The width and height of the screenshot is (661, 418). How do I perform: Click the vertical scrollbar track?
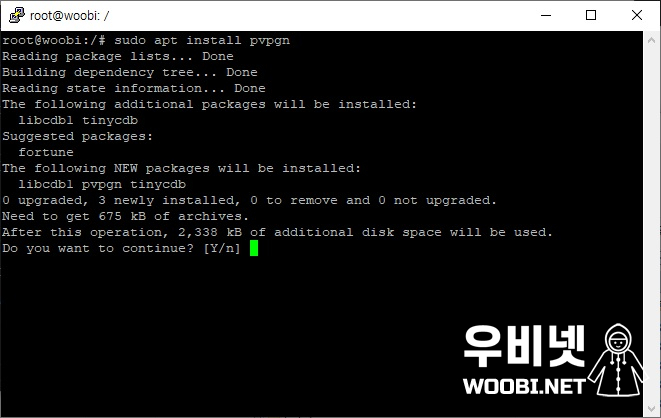(x=651, y=224)
